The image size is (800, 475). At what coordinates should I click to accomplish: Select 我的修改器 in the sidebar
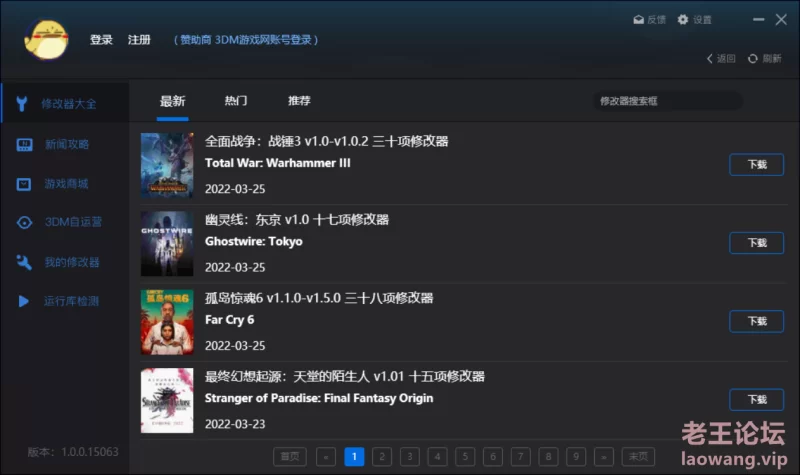72,262
